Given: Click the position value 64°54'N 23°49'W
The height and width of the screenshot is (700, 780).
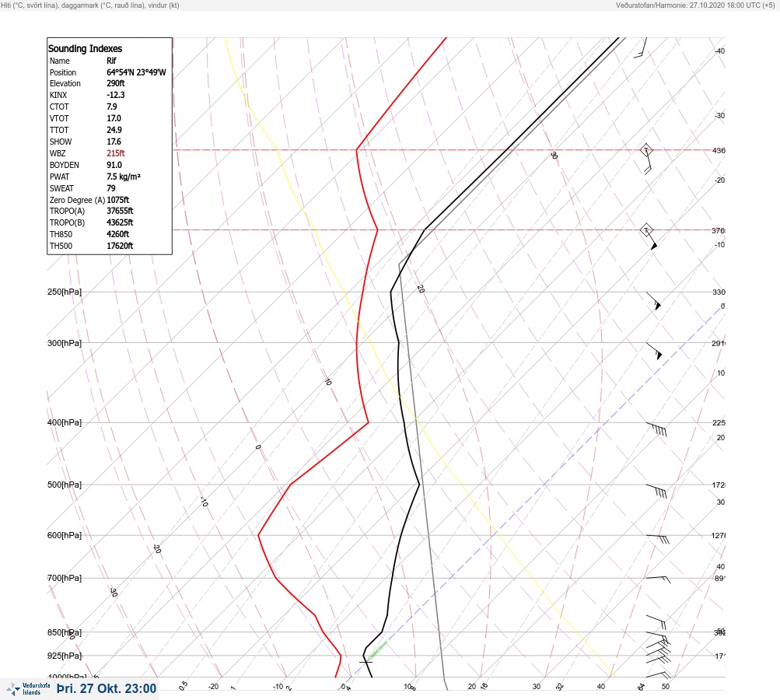Looking at the screenshot, I should tap(136, 72).
